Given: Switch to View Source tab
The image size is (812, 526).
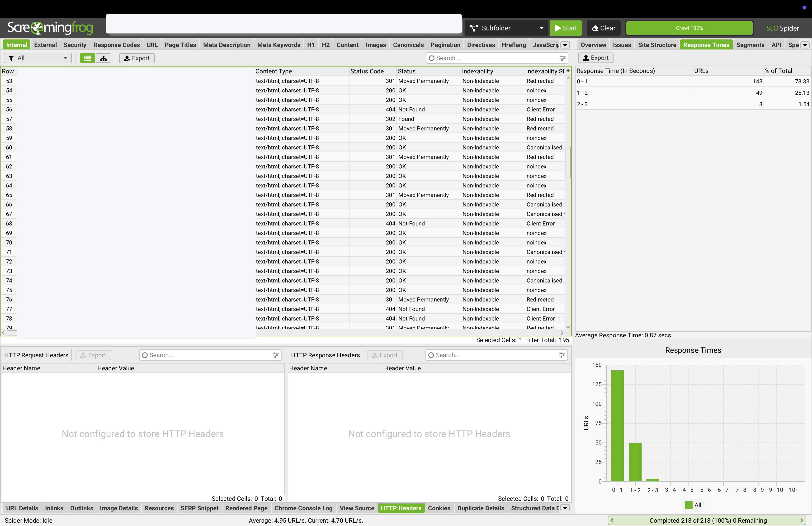Looking at the screenshot, I should point(357,508).
